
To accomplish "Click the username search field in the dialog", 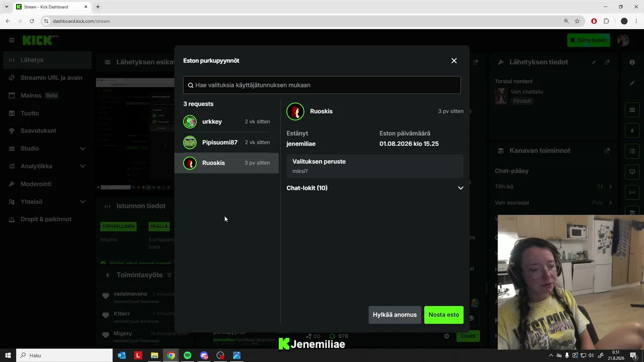I will pos(322,85).
